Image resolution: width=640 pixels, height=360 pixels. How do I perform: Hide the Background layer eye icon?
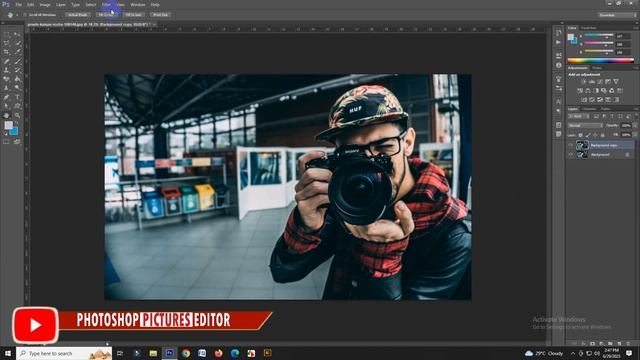click(571, 155)
